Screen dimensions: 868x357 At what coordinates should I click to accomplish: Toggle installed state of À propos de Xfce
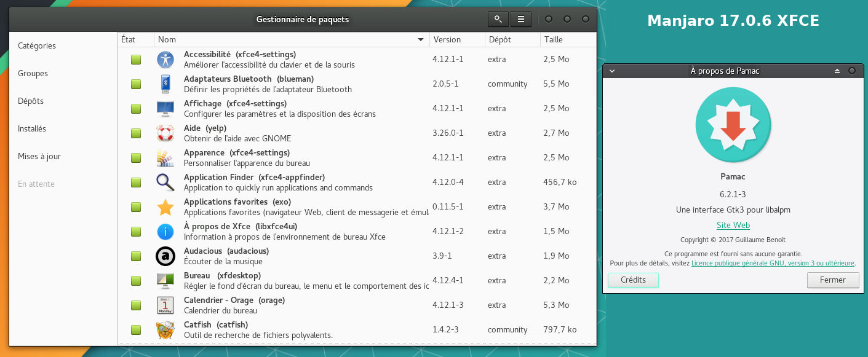click(136, 232)
